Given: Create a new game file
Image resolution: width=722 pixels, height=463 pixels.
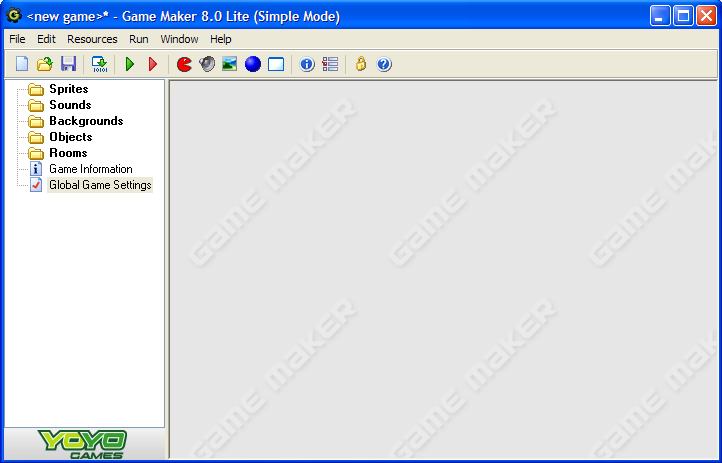Looking at the screenshot, I should 22,64.
